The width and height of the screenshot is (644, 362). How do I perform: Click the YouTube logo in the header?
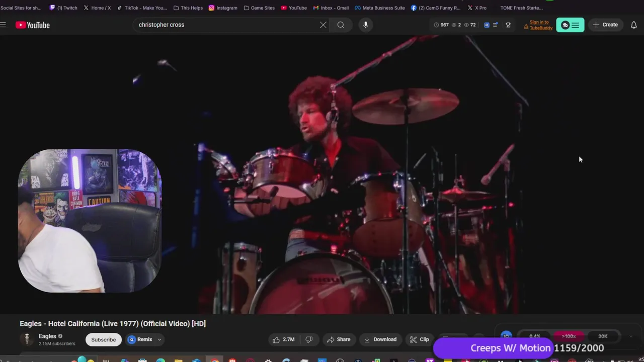tap(33, 25)
